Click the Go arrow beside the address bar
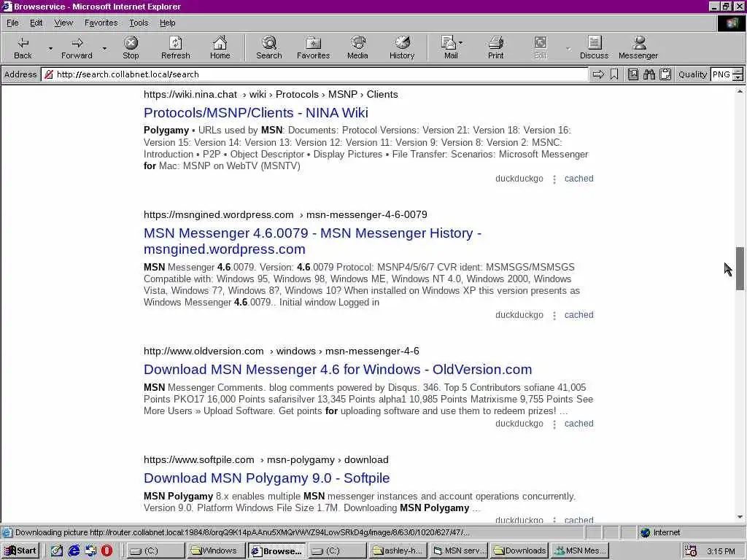The image size is (747, 560). [598, 74]
